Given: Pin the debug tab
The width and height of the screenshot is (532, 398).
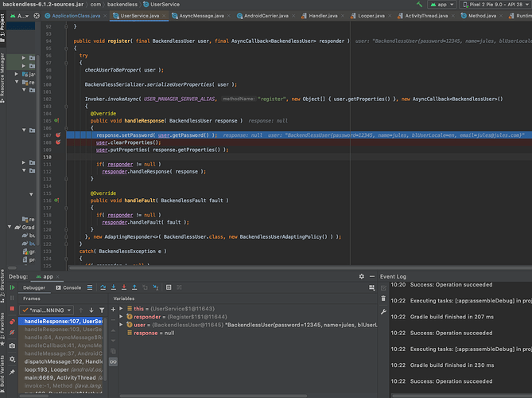Looking at the screenshot, I should (x=12, y=373).
